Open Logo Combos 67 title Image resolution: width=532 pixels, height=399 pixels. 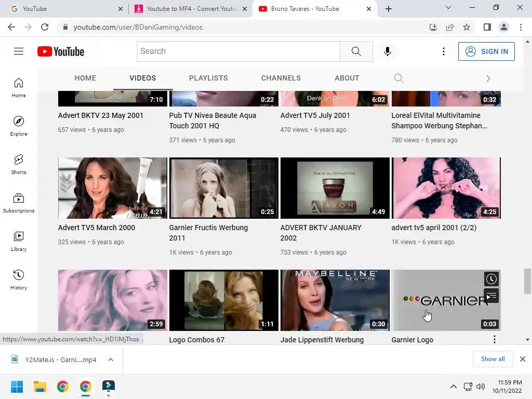[197, 340]
